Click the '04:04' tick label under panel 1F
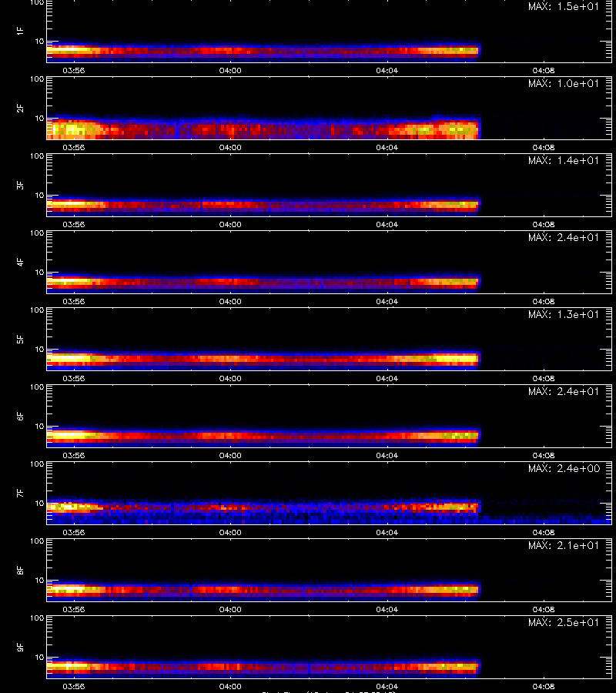 point(387,71)
